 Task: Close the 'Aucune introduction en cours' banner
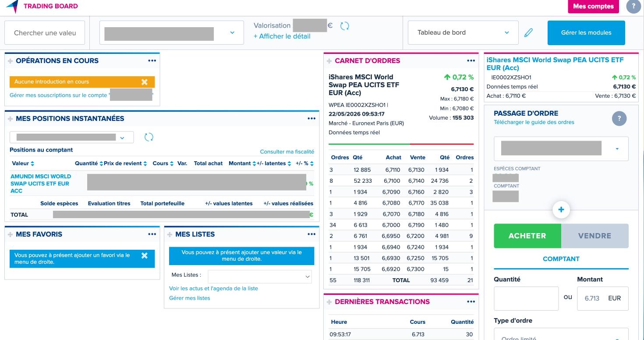pos(145,82)
